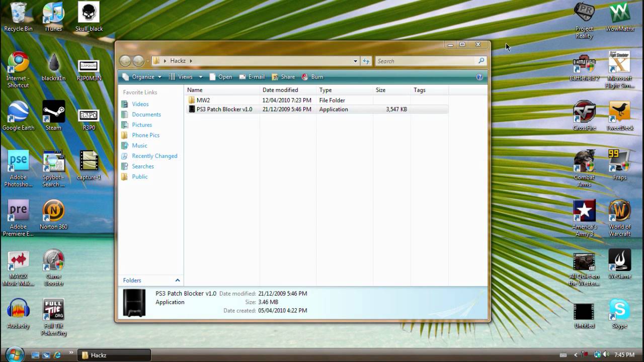Select the Skull_black desktop icon
This screenshot has width=644, height=362.
click(89, 17)
